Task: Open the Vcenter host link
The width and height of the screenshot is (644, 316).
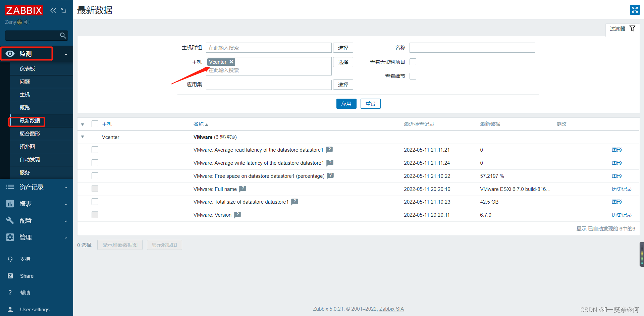Action: click(x=110, y=137)
